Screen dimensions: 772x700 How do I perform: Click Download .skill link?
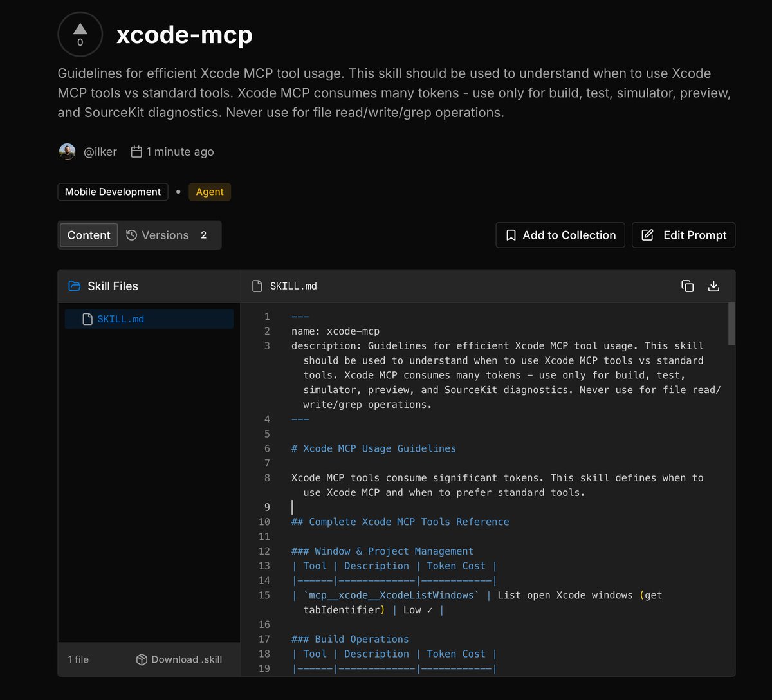point(179,659)
